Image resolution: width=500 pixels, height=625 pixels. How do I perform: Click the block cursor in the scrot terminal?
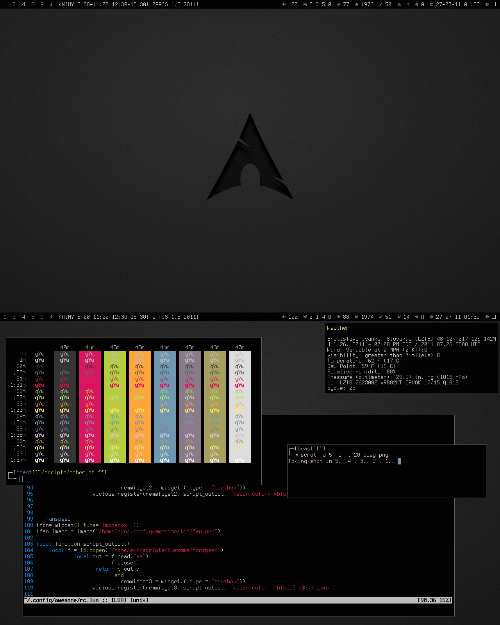(400, 461)
